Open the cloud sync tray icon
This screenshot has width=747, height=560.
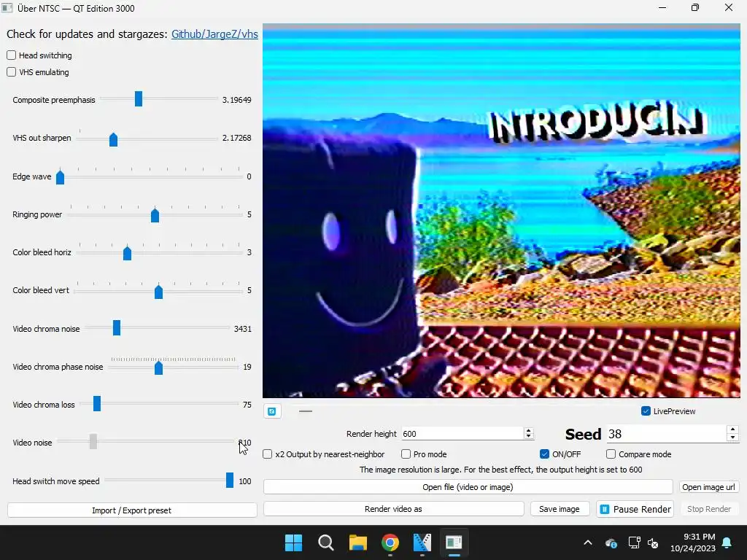(611, 542)
